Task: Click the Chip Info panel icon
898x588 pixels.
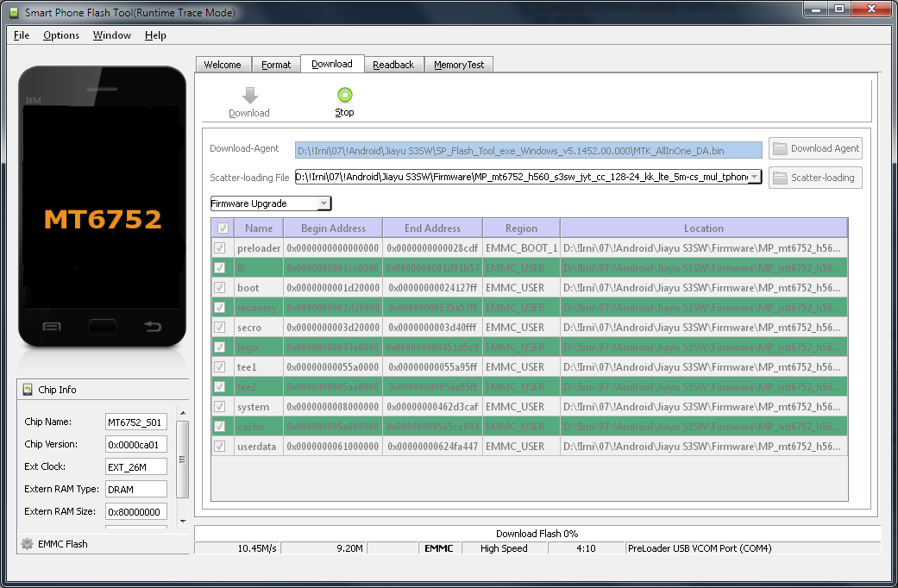Action: tap(28, 390)
